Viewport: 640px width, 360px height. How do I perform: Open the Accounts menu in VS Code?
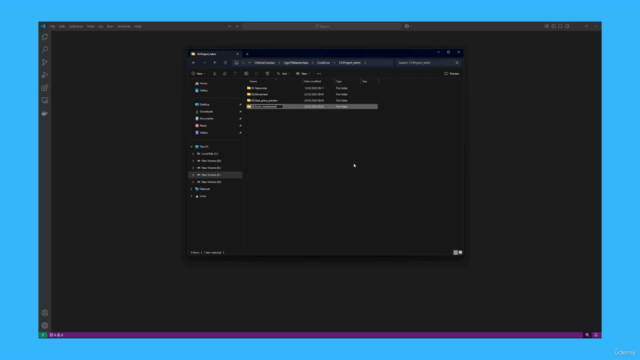[45, 313]
